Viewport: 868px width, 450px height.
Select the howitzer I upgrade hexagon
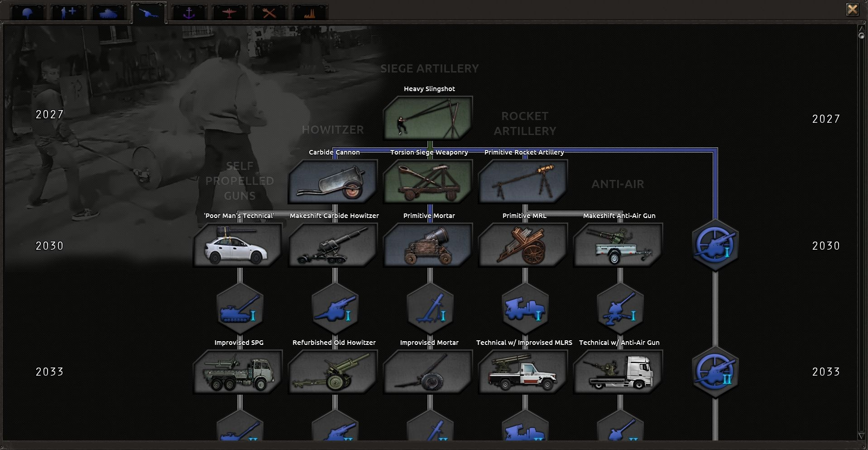coord(335,309)
